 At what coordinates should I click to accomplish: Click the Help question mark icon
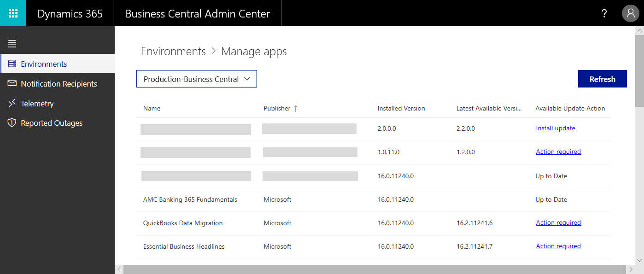604,13
